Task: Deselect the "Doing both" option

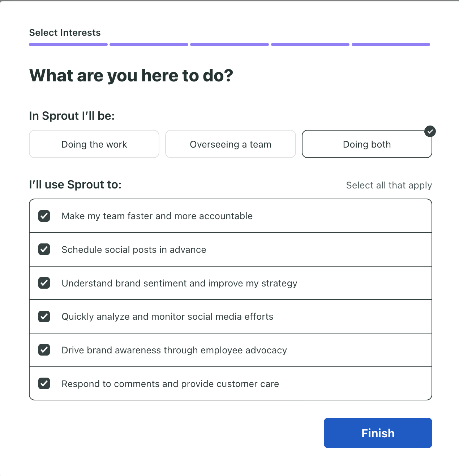Action: pyautogui.click(x=366, y=144)
